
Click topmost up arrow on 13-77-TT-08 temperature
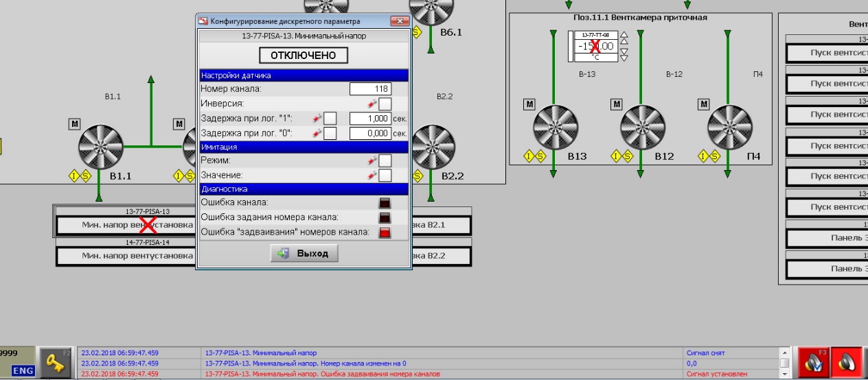[624, 35]
